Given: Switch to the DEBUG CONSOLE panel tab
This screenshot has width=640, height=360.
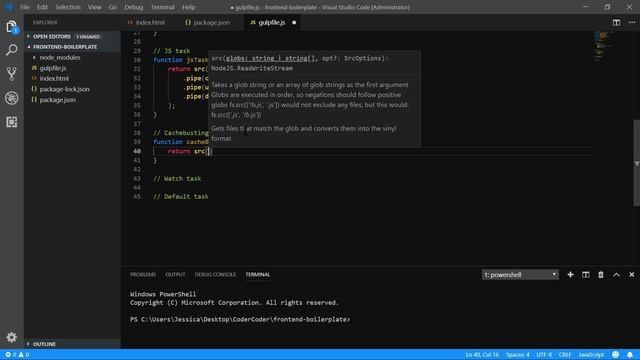Looking at the screenshot, I should [215, 275].
